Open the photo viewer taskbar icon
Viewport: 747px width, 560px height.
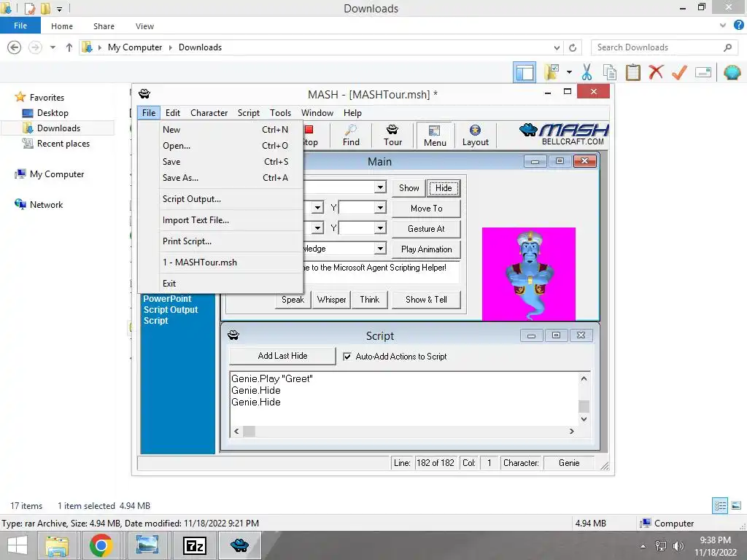point(147,545)
